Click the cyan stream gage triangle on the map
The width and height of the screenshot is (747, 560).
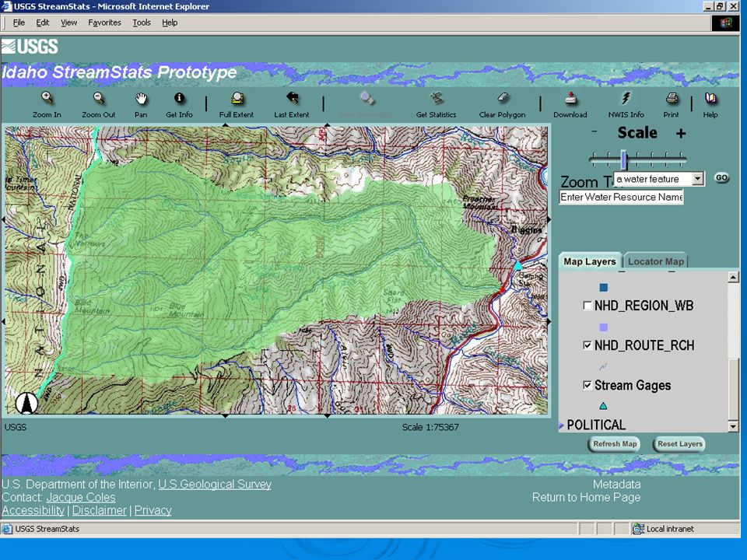click(518, 265)
